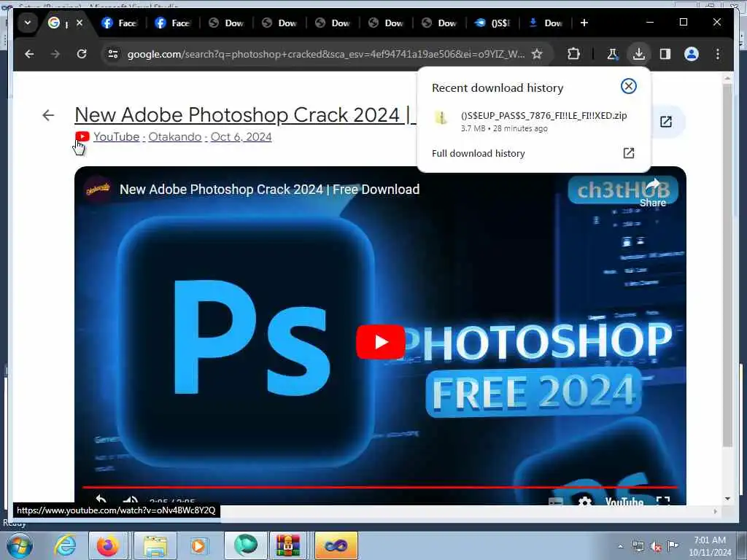747x560 pixels.
Task: Open the WinRAR taskbar icon
Action: click(287, 545)
